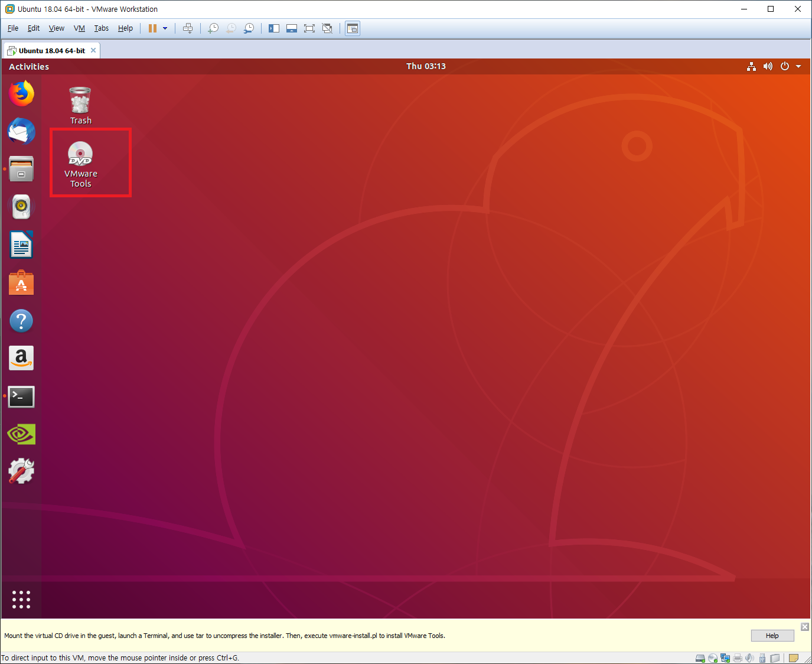Open the Terminal from the dock
Image resolution: width=812 pixels, height=664 pixels.
(21, 396)
